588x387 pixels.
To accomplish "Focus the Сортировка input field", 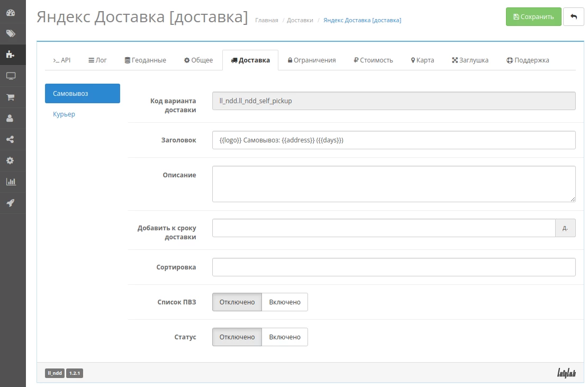I will [394, 267].
